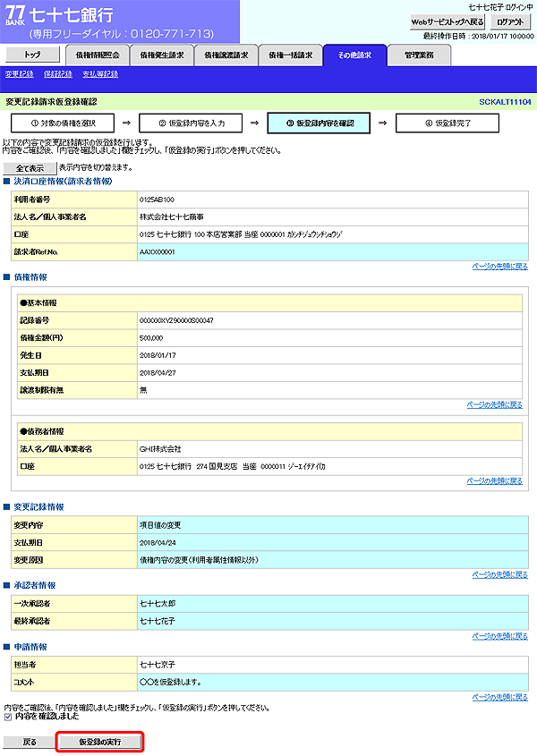Switch to the 債権情報照会 tab

(98, 55)
